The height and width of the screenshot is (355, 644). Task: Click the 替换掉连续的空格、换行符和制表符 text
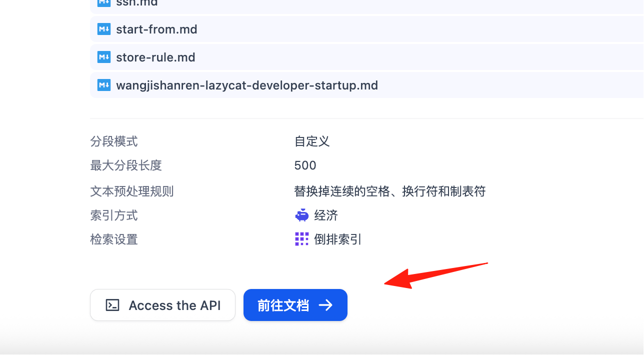pos(390,191)
